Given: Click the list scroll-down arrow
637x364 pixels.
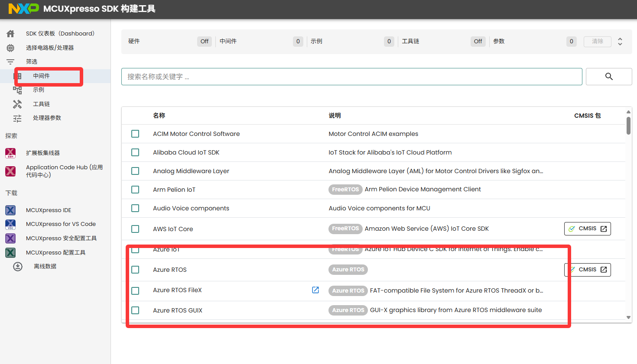Looking at the screenshot, I should (628, 318).
